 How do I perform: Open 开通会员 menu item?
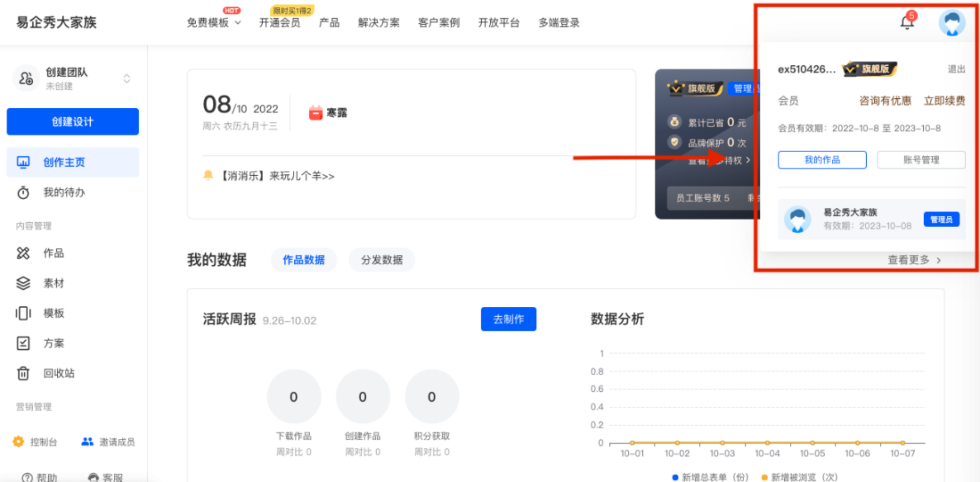pyautogui.click(x=280, y=23)
